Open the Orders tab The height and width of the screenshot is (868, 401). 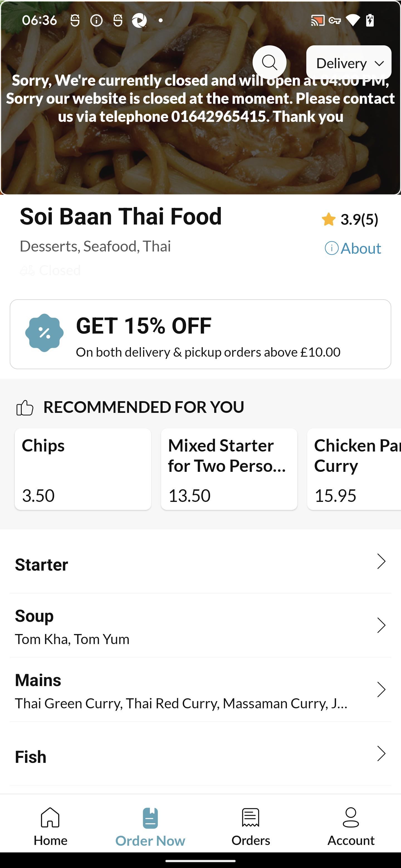pyautogui.click(x=251, y=827)
